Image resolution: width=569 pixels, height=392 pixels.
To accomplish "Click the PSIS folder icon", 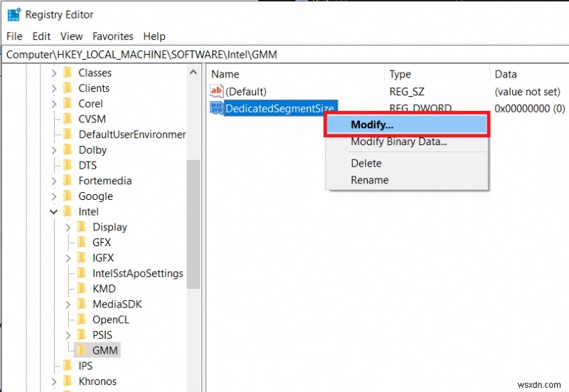I will pos(82,335).
